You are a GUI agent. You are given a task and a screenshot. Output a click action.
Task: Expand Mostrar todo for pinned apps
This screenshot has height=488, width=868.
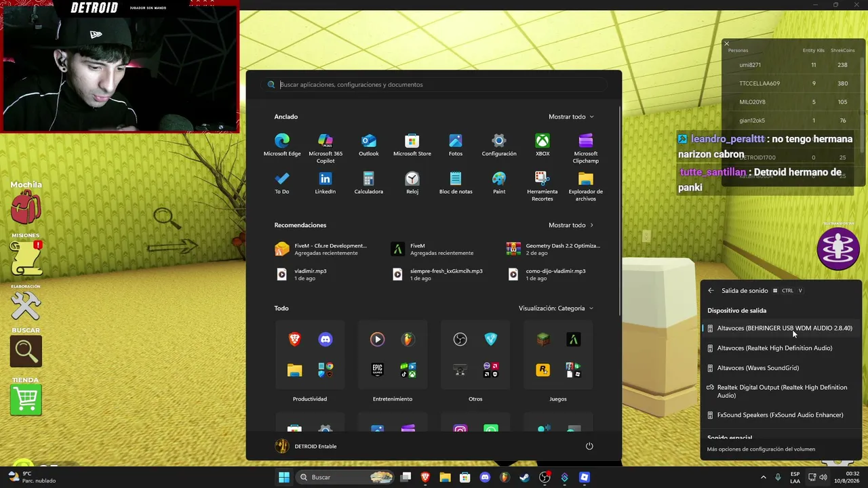pyautogui.click(x=571, y=117)
